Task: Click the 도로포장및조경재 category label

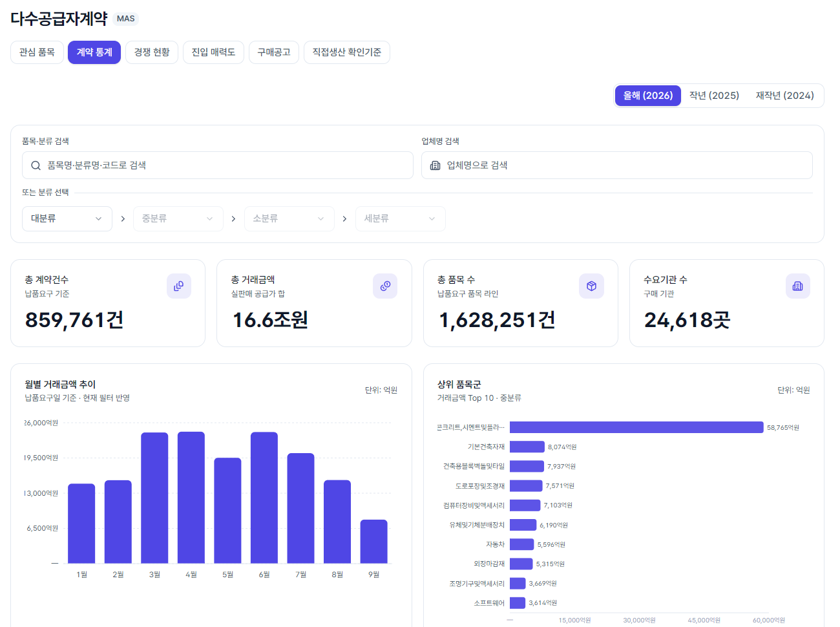Action: click(x=480, y=486)
